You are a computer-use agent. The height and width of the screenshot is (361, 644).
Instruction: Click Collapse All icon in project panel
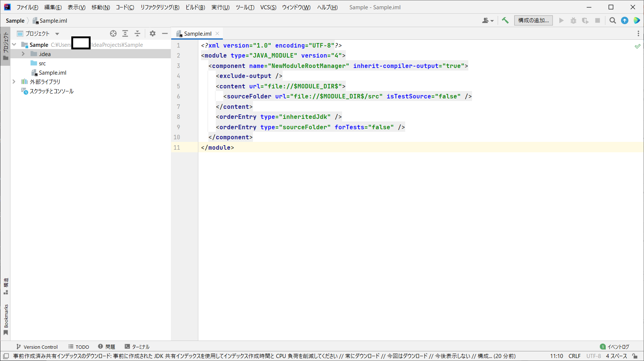[137, 33]
